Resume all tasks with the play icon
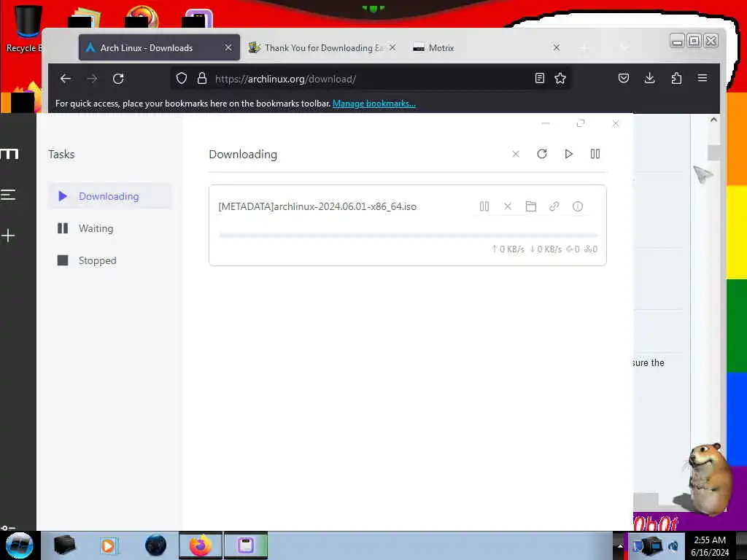Viewport: 747px width, 560px height. point(568,154)
